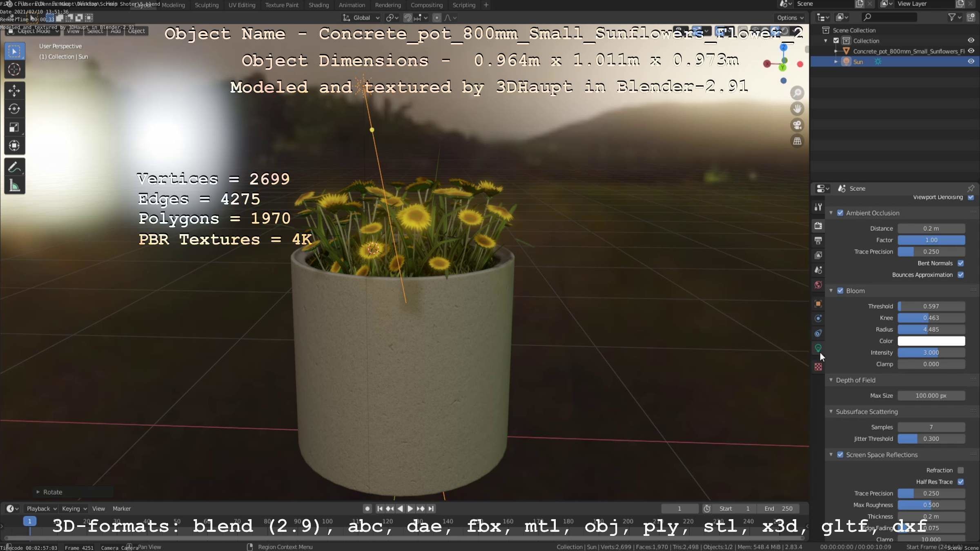The height and width of the screenshot is (551, 980).
Task: Hide Sun object in the outliner
Action: pyautogui.click(x=971, y=62)
